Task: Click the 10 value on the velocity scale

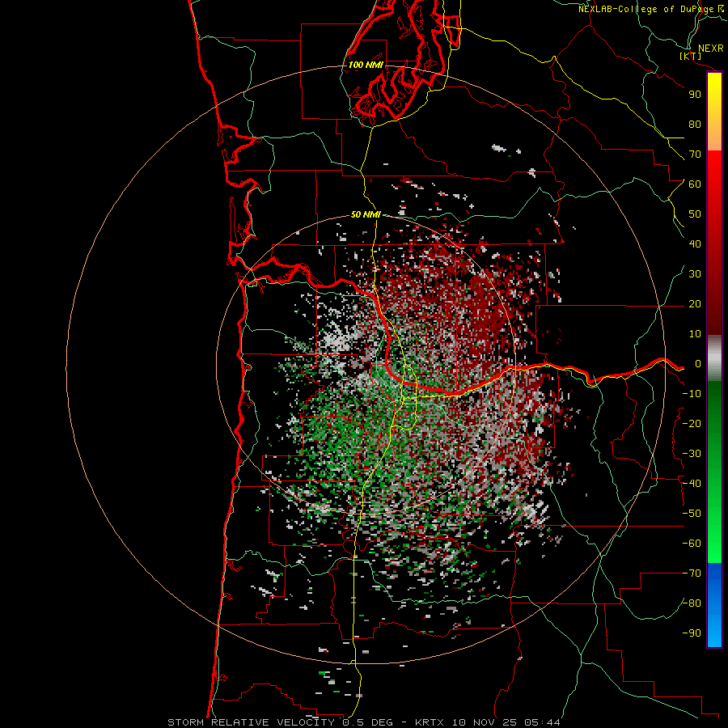Action: (695, 334)
